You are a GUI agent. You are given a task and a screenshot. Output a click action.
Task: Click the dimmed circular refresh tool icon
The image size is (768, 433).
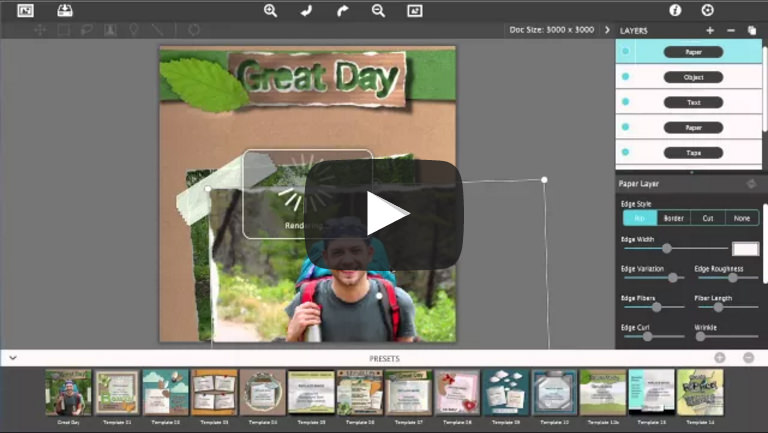click(x=194, y=30)
